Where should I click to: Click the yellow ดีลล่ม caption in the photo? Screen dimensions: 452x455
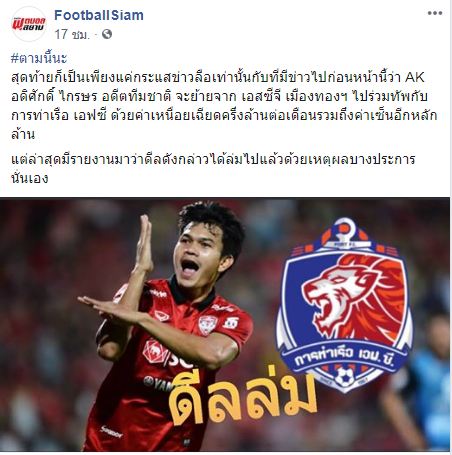coord(242,397)
